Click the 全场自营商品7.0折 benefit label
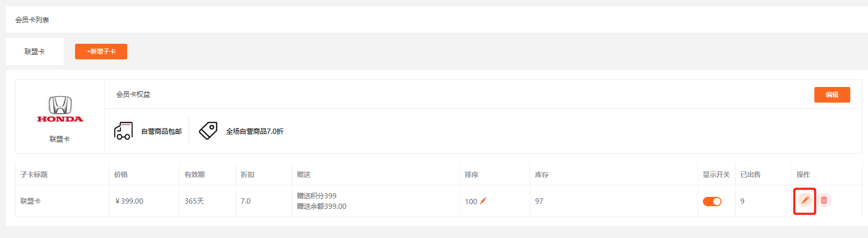 255,131
